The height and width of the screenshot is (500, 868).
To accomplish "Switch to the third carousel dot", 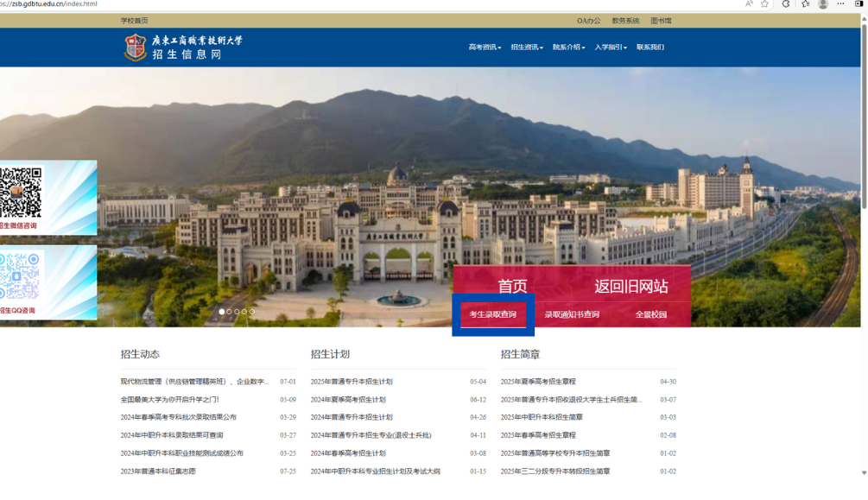I will point(237,312).
